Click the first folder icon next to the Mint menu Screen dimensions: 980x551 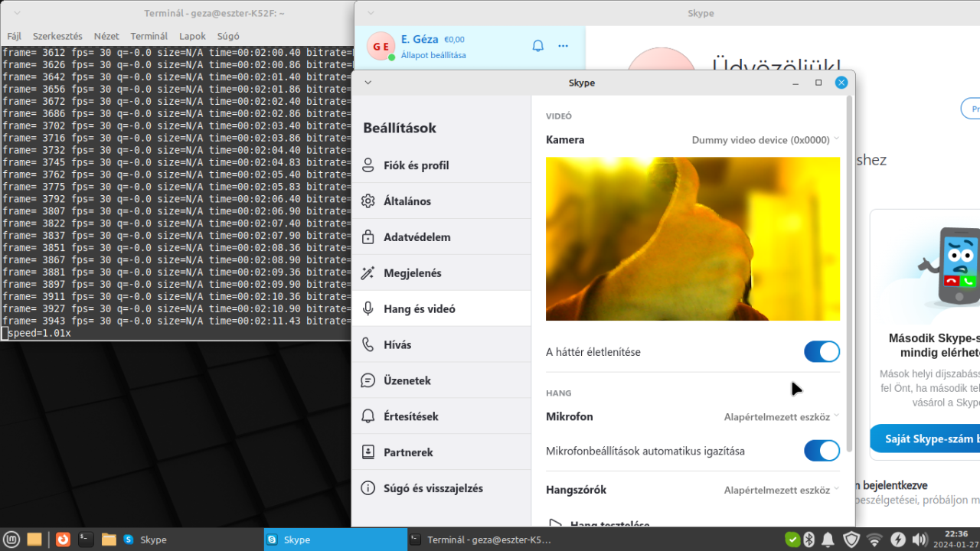34,540
